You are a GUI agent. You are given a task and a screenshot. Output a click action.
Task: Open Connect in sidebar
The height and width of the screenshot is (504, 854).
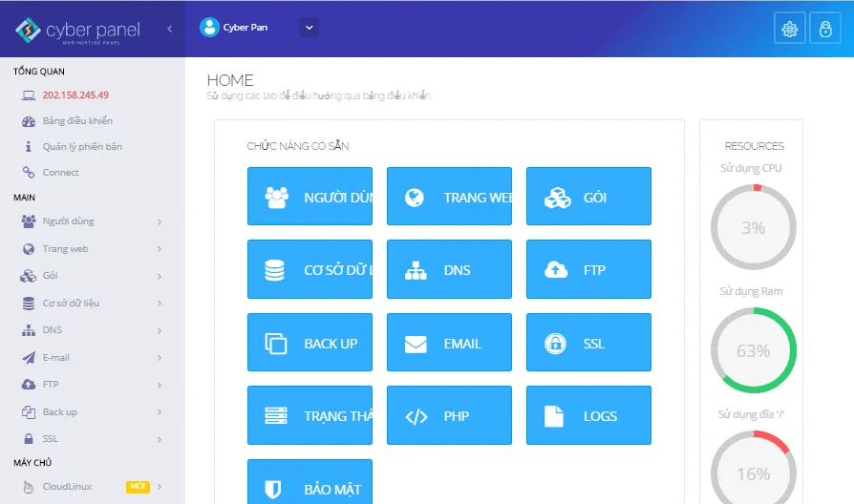(60, 173)
